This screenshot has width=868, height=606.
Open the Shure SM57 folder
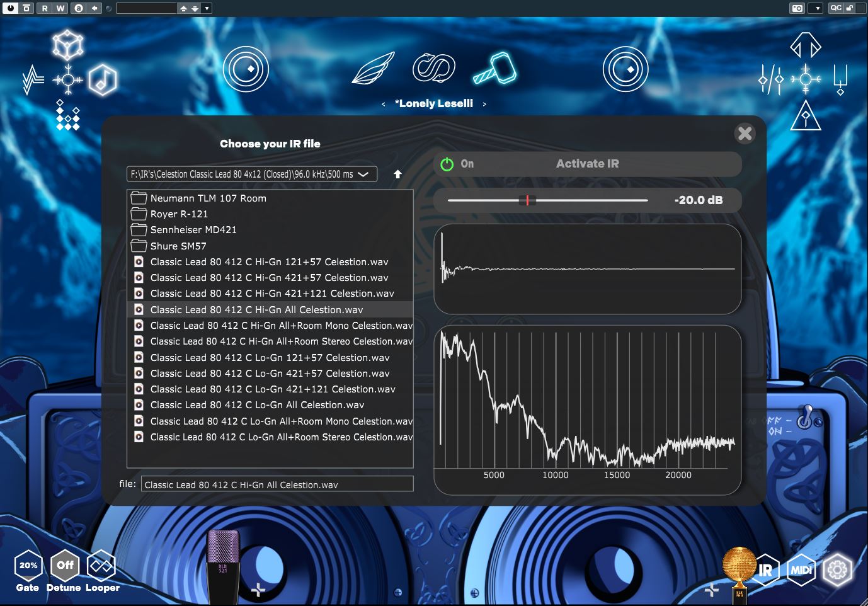[270, 246]
